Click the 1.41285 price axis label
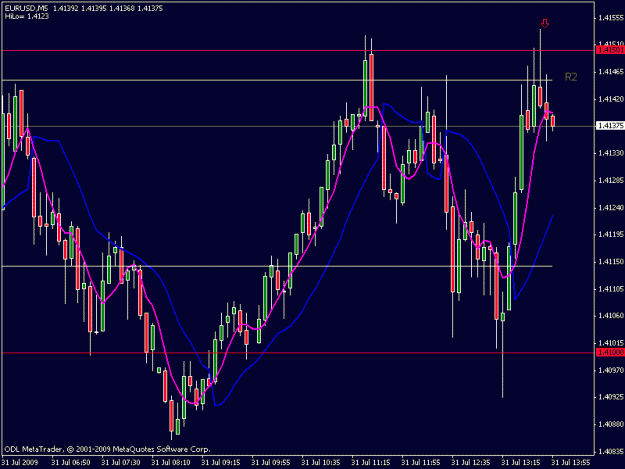Image resolution: width=625 pixels, height=469 pixels. 611,180
